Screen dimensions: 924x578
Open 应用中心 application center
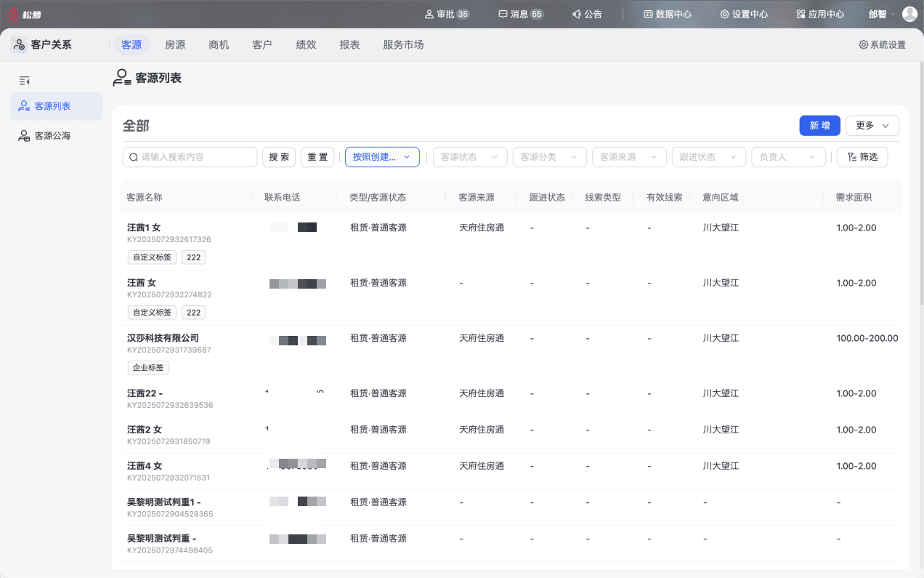(x=820, y=14)
